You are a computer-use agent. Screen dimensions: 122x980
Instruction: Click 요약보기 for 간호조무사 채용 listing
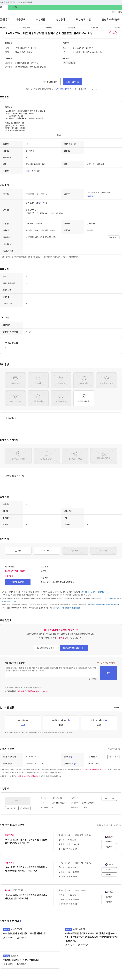tap(109, 897)
